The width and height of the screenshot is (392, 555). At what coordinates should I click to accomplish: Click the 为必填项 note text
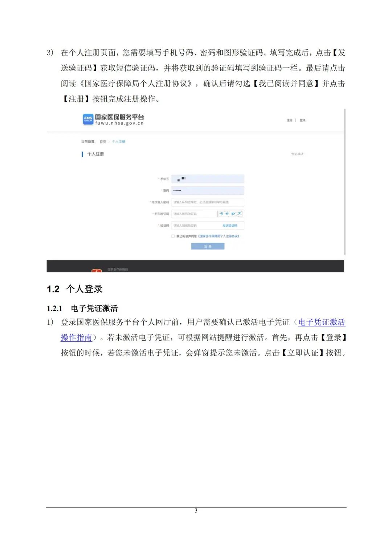[297, 154]
